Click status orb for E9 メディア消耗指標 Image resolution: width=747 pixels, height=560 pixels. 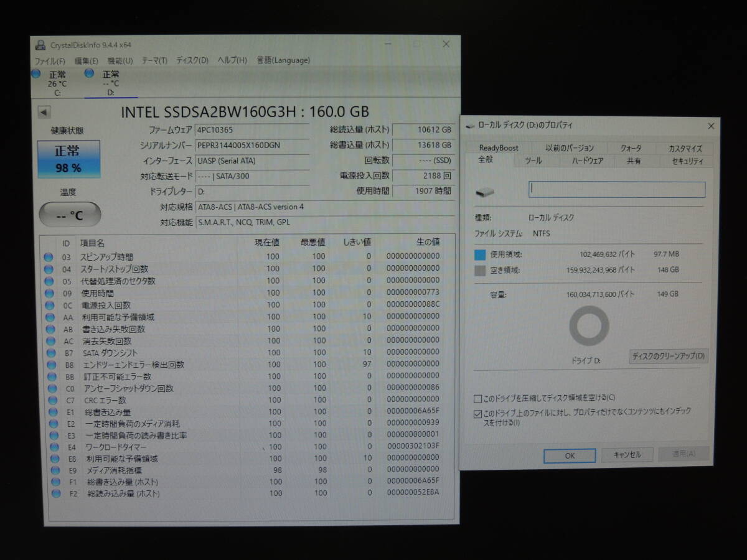[x=55, y=470]
